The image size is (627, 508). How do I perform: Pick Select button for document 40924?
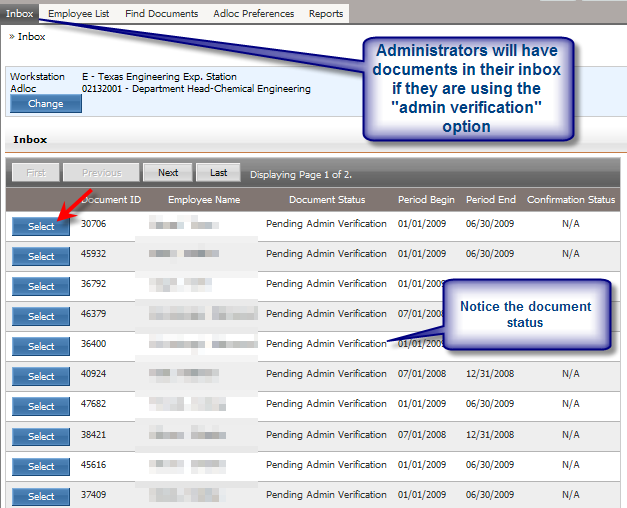tap(41, 377)
